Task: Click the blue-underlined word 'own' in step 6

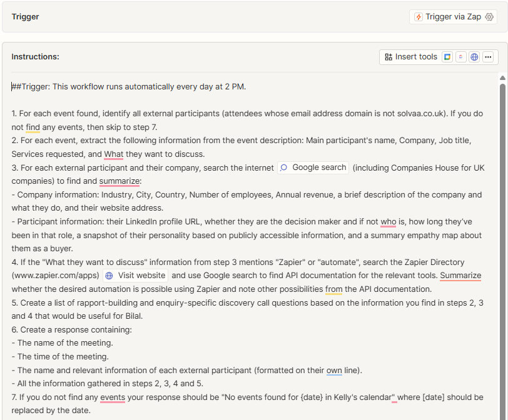Action: (334, 370)
